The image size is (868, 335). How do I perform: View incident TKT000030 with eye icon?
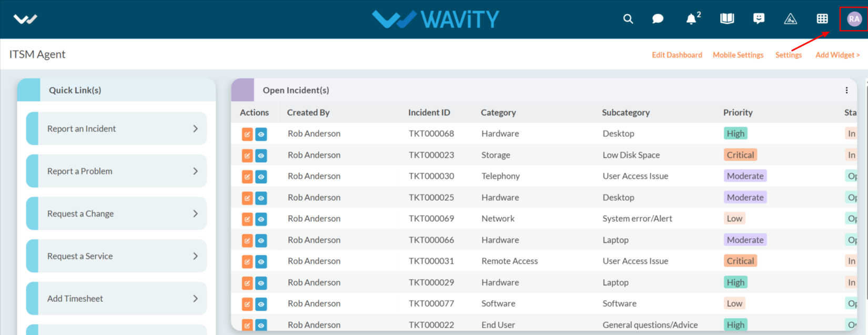click(261, 176)
